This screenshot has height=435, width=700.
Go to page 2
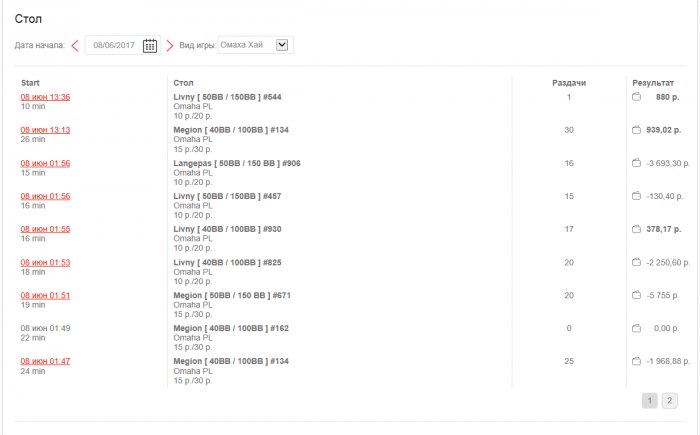point(669,401)
